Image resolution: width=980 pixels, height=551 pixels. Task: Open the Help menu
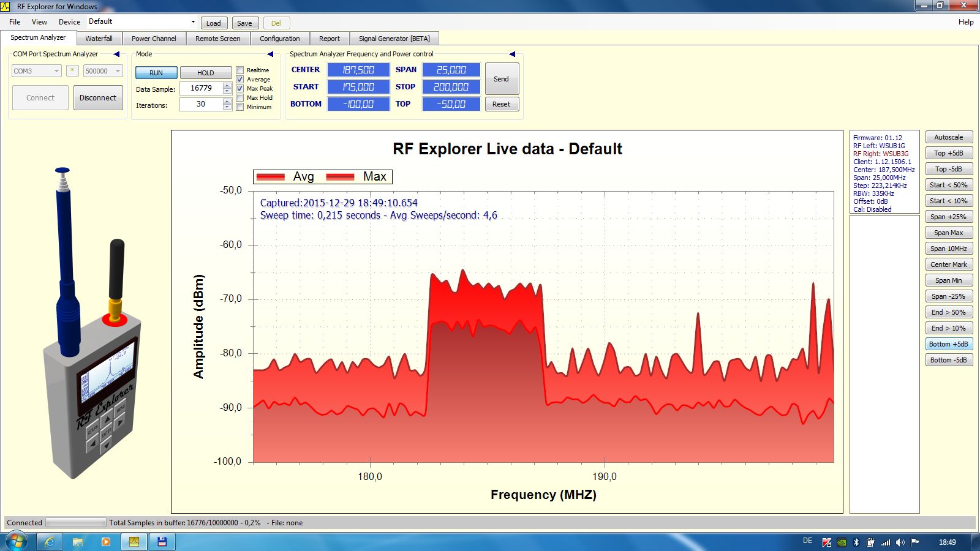point(966,22)
